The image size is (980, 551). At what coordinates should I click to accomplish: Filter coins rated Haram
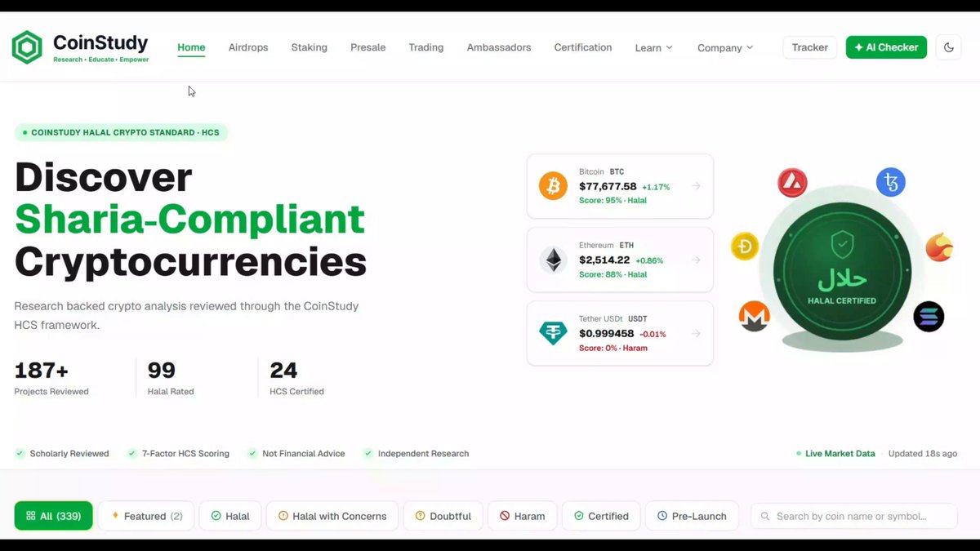tap(523, 516)
